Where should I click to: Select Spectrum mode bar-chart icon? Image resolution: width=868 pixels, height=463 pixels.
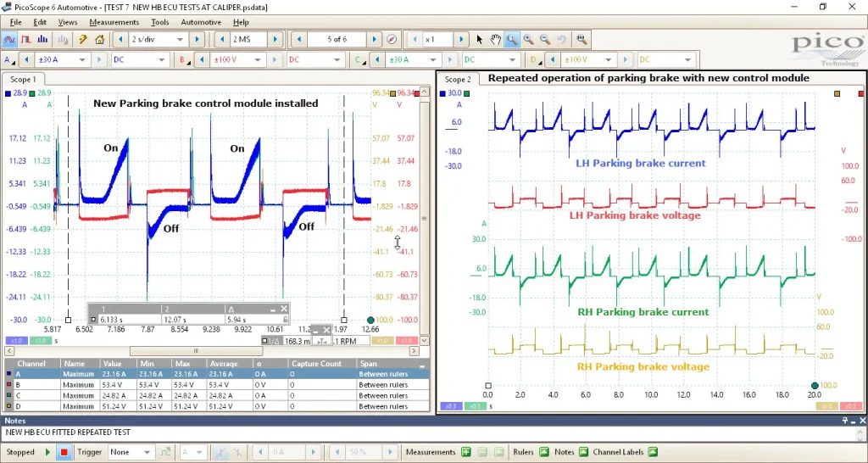coord(42,39)
